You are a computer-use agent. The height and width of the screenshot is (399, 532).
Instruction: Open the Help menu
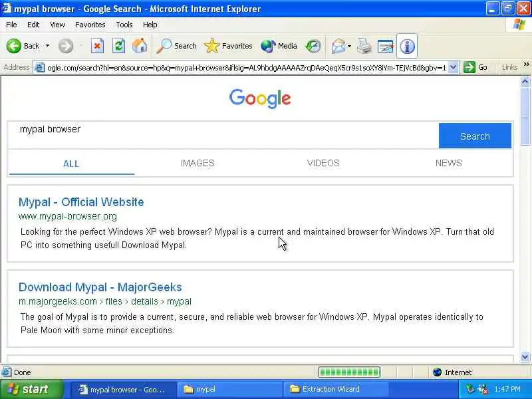(x=150, y=25)
